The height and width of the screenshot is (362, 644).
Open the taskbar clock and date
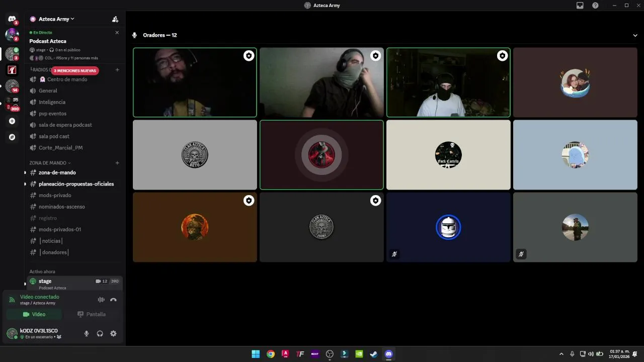(620, 354)
